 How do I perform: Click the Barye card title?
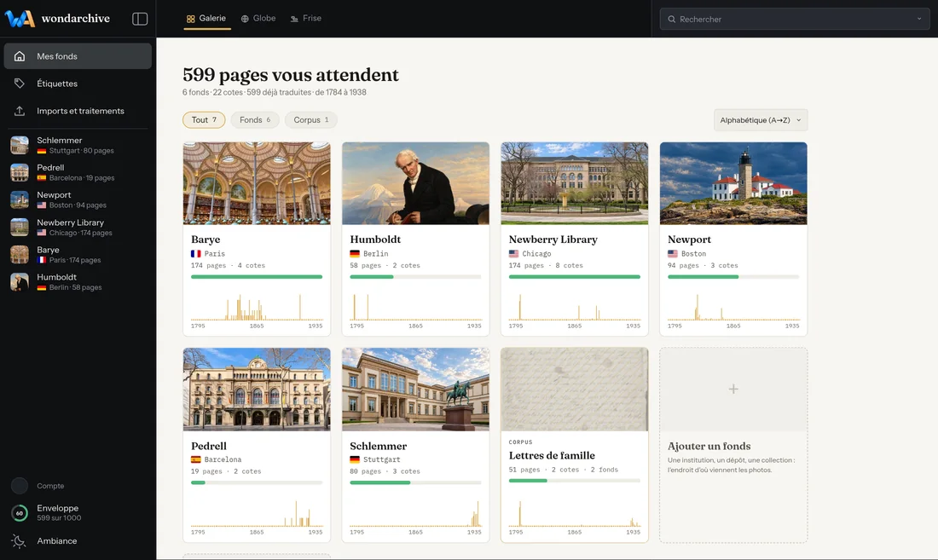[x=206, y=239]
